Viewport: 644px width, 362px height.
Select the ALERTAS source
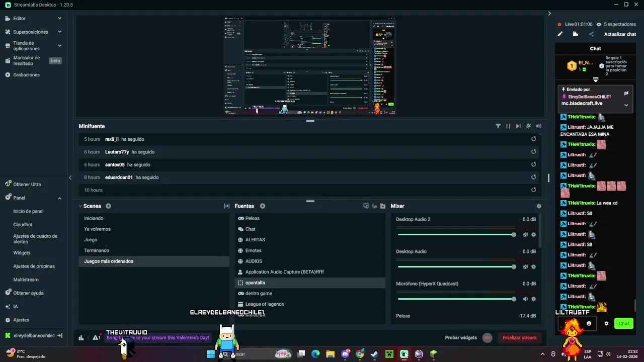coord(310,240)
